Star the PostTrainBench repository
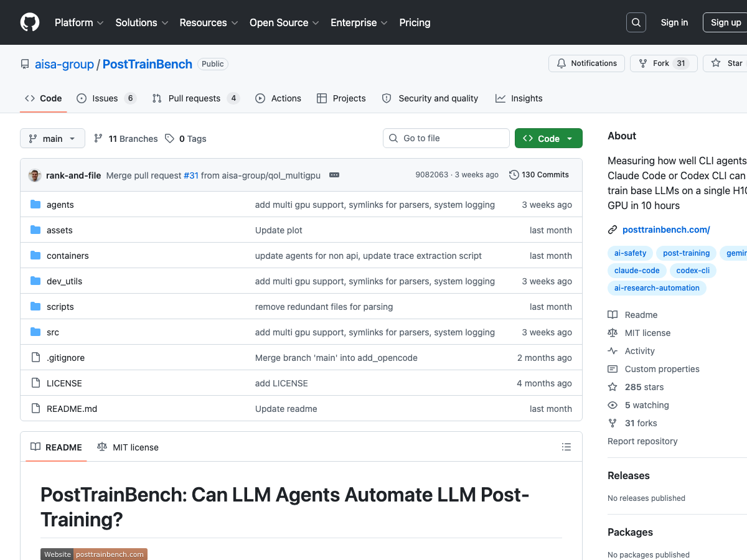This screenshot has width=747, height=560. (727, 63)
